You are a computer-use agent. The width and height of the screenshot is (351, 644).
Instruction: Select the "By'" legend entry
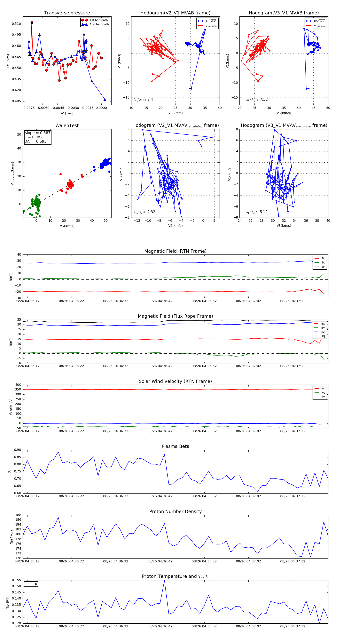[x=320, y=328]
